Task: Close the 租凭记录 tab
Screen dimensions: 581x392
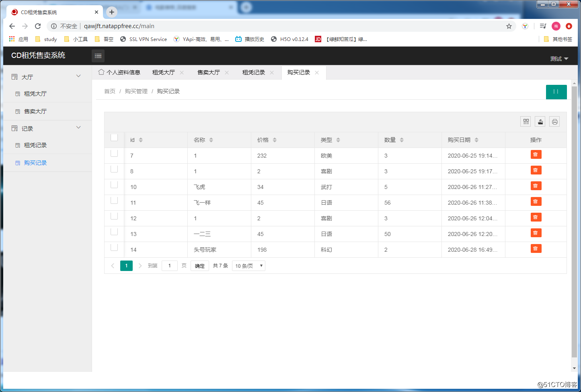Action: pos(272,73)
